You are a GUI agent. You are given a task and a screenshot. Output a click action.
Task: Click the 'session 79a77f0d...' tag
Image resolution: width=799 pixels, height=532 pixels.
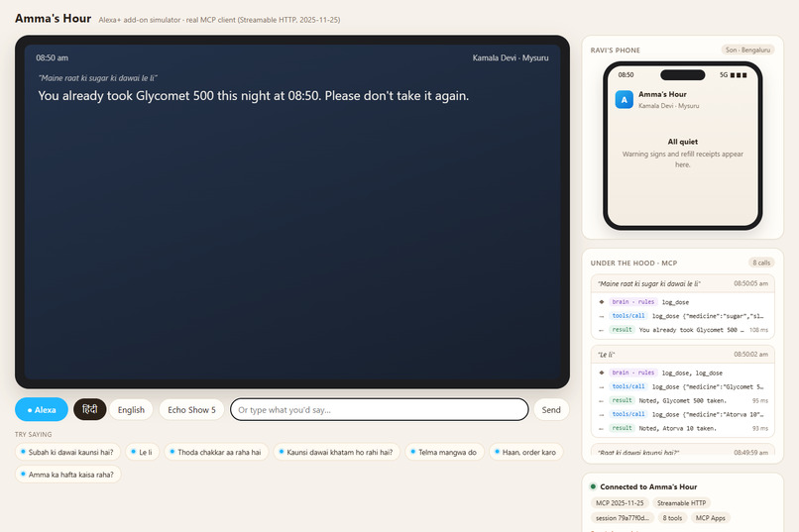point(623,518)
